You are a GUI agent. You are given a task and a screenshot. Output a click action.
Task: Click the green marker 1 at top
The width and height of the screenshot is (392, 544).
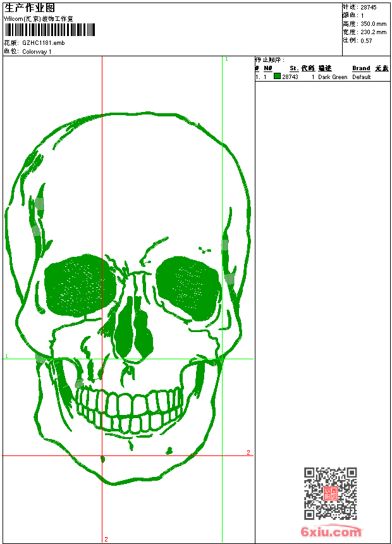pyautogui.click(x=226, y=59)
